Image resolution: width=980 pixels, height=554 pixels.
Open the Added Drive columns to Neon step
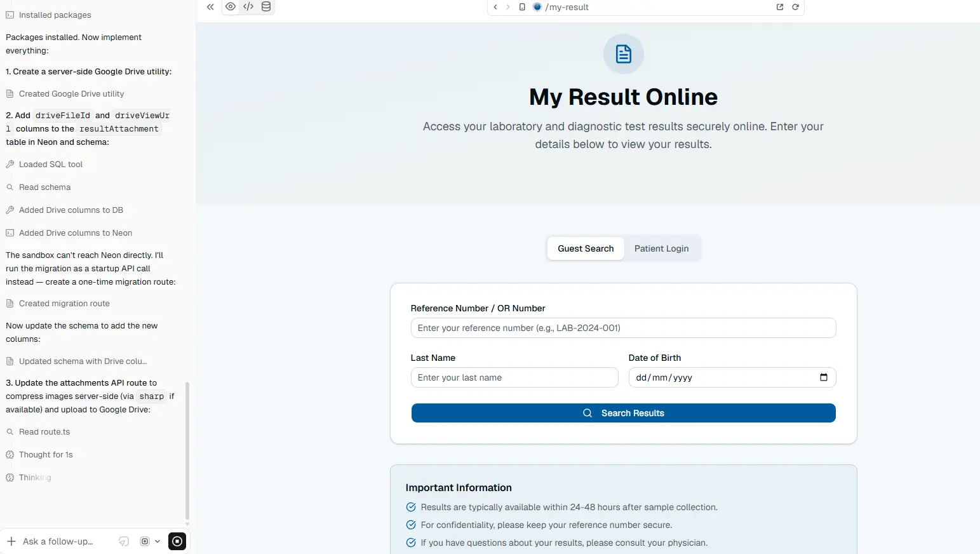coord(69,233)
